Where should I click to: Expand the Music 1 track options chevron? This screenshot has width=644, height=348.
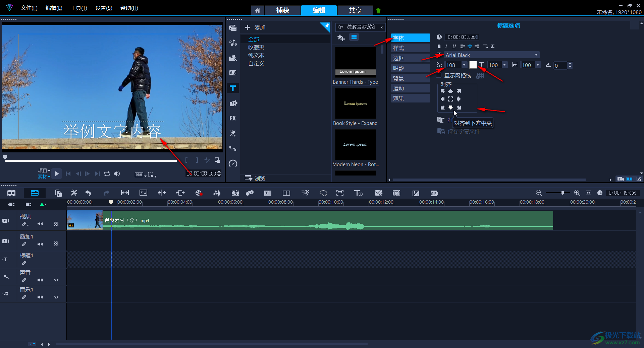tap(56, 297)
